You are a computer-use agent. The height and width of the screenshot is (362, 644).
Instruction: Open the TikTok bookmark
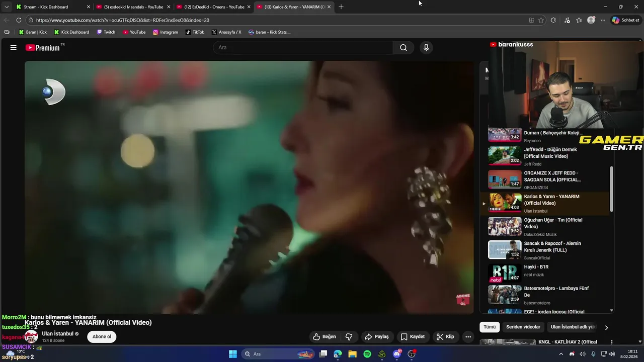(195, 32)
